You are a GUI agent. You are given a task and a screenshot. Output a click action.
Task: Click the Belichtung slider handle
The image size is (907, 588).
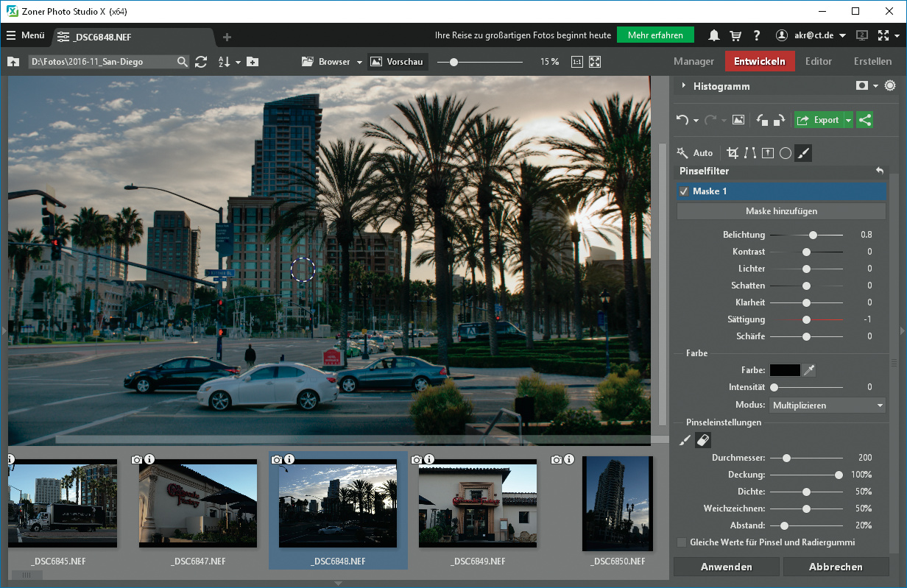tap(813, 235)
